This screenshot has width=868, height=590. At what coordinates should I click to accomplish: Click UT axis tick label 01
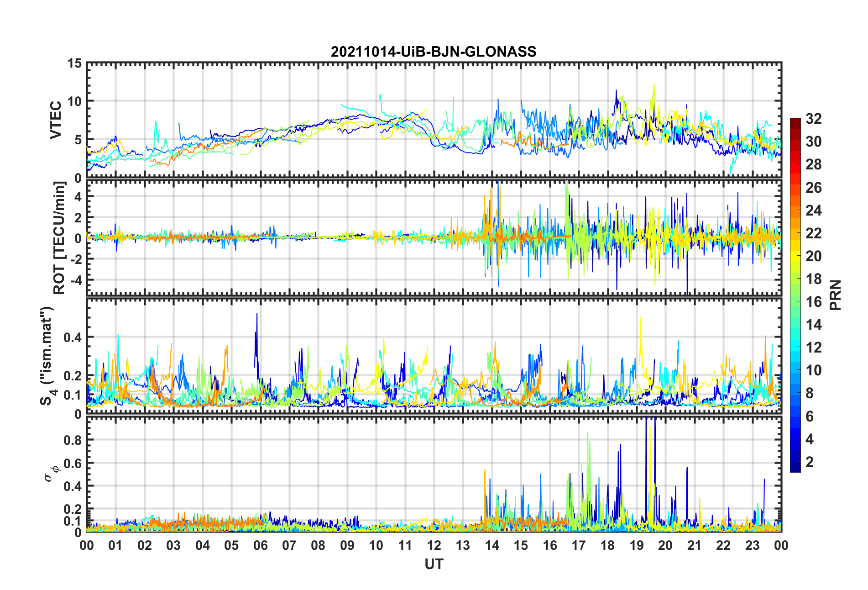tap(115, 546)
